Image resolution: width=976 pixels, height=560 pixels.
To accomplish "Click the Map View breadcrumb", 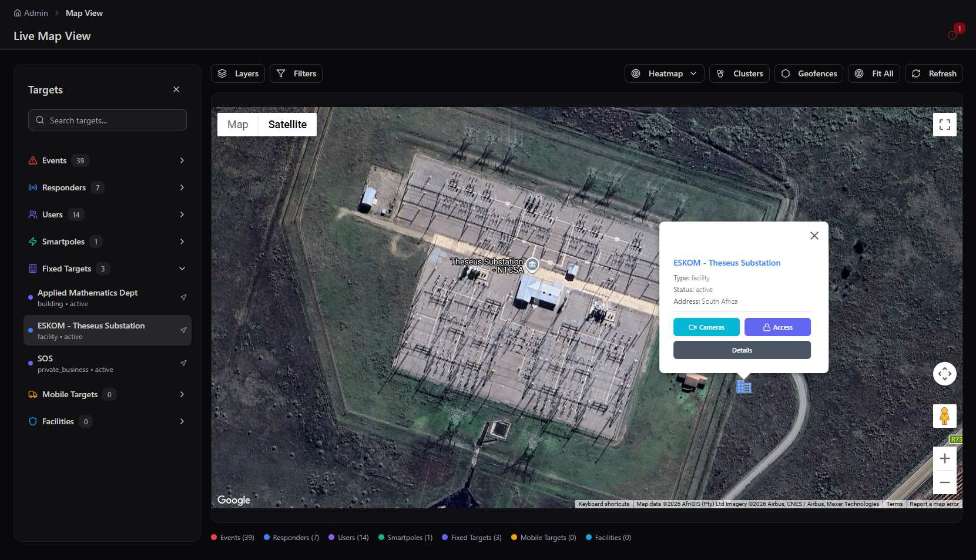I will click(x=84, y=13).
